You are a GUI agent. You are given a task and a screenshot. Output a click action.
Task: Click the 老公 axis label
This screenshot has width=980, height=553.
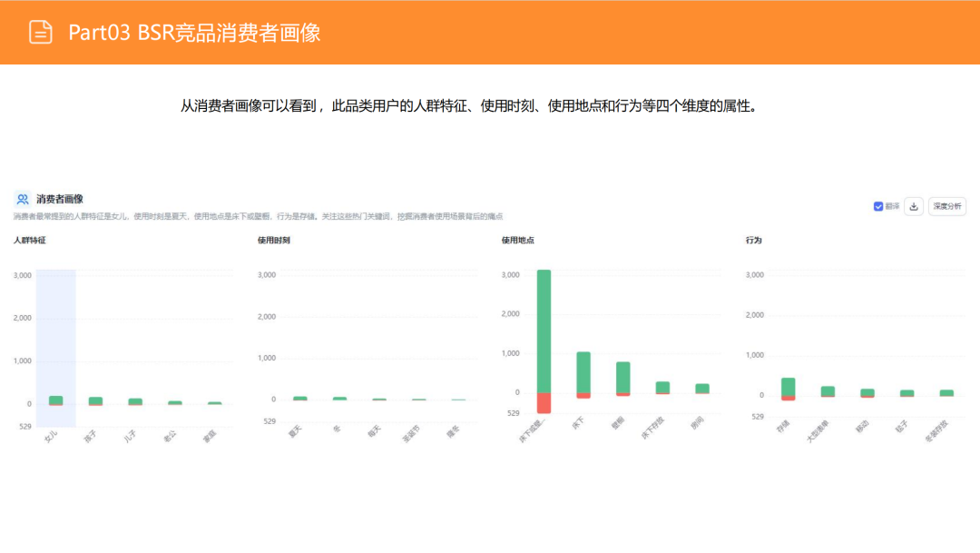(x=170, y=436)
